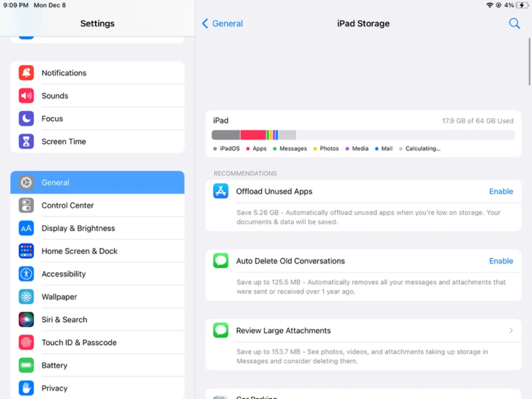Expand Review Large Attachments with its chevron
Viewport: 532px width, 399px height.
coord(511,330)
